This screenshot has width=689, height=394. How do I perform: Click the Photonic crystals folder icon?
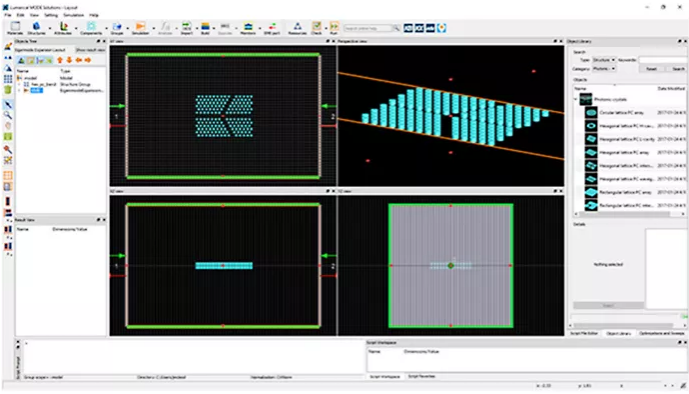[586, 99]
